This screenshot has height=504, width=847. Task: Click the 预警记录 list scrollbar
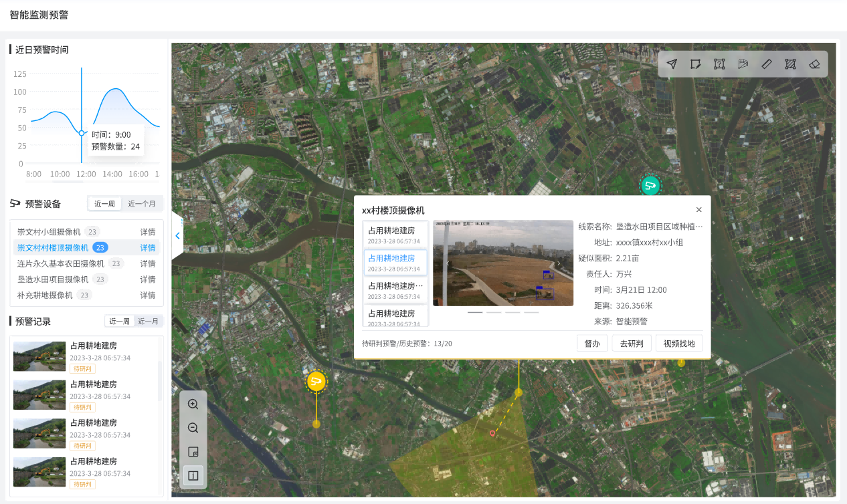pos(159,381)
